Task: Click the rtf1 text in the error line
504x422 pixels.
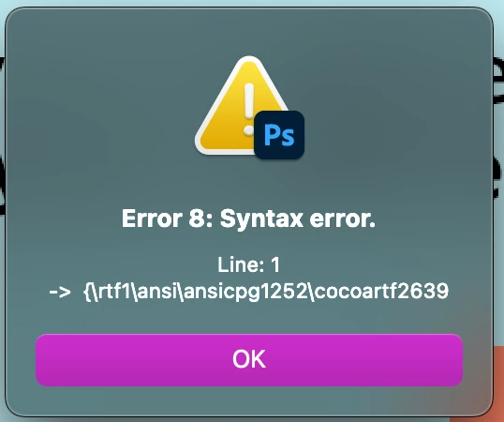Action: pos(113,291)
